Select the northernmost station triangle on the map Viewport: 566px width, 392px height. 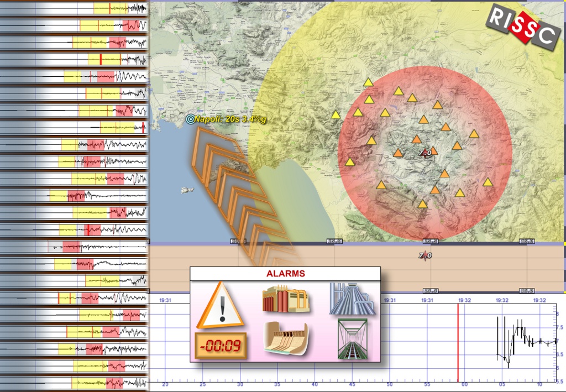(x=368, y=82)
